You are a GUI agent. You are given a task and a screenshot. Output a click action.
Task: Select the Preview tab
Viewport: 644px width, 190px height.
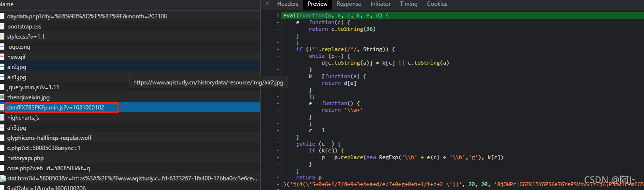pos(318,4)
